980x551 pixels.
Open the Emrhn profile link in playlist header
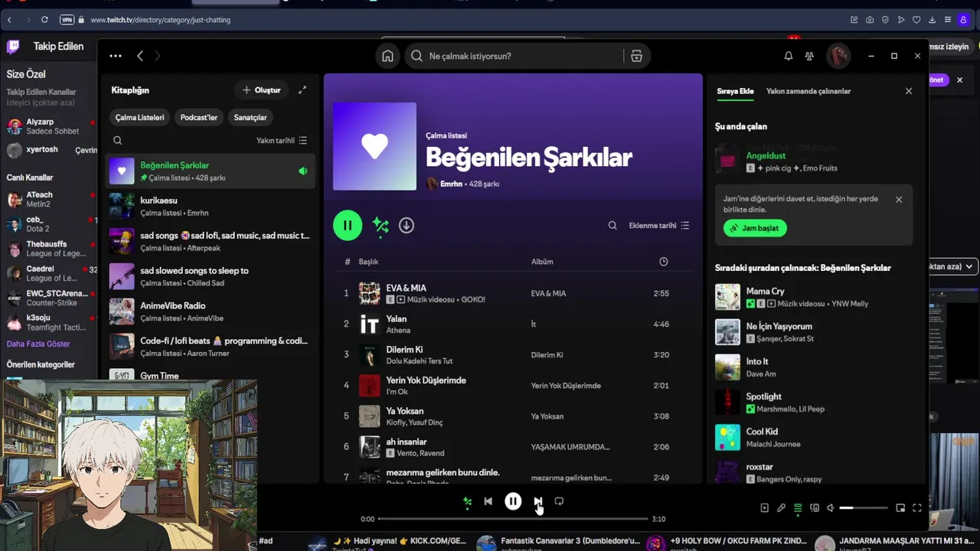451,184
